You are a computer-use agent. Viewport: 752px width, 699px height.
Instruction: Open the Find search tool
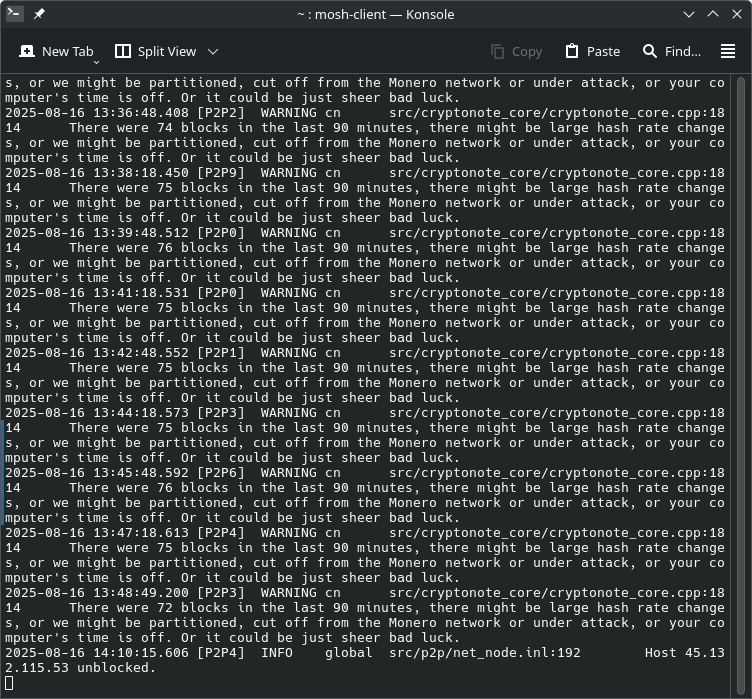click(x=672, y=51)
